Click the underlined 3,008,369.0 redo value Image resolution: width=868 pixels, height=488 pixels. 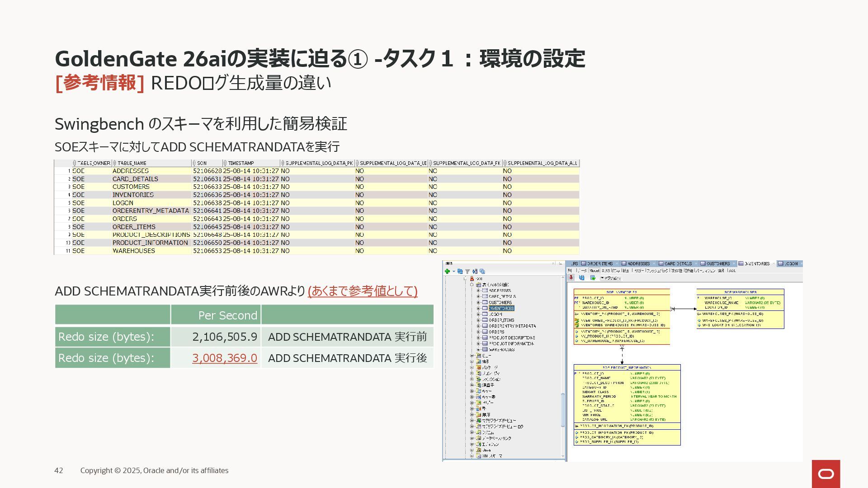224,358
